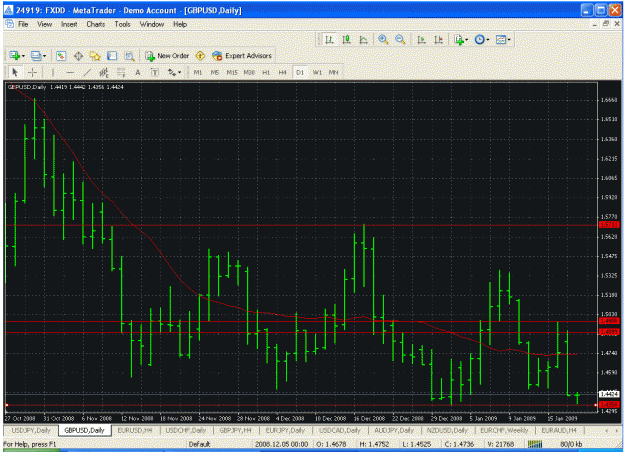Switch the timeframe to W1
625x452 pixels.
point(317,72)
